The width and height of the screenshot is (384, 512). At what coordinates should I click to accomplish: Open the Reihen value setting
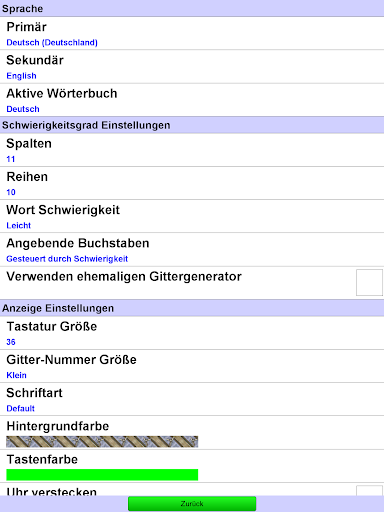coord(192,183)
